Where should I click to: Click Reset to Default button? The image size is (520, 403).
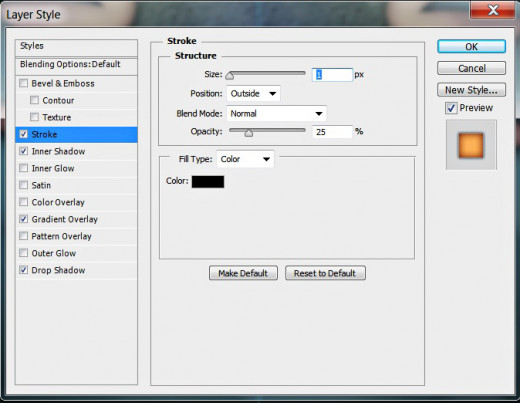[325, 273]
